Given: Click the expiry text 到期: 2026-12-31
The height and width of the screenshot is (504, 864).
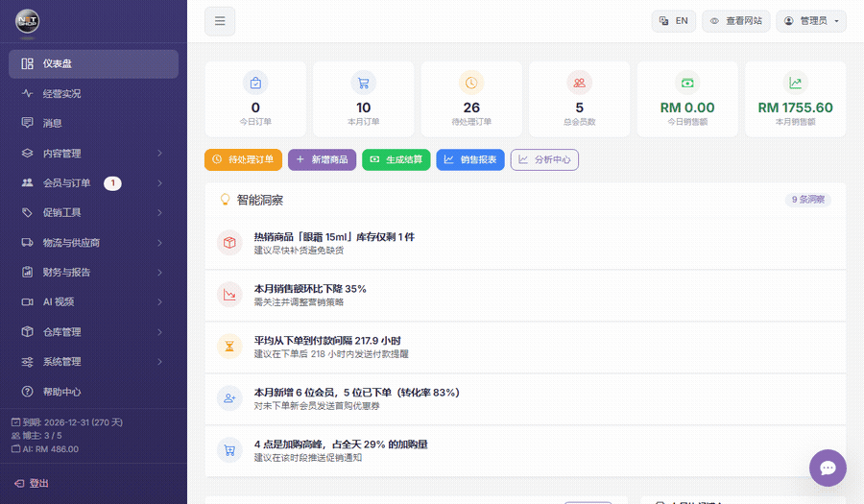Looking at the screenshot, I should pyautogui.click(x=67, y=422).
